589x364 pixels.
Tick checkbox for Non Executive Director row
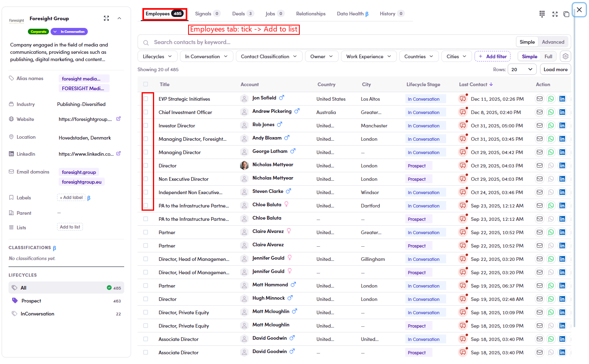pos(146,179)
